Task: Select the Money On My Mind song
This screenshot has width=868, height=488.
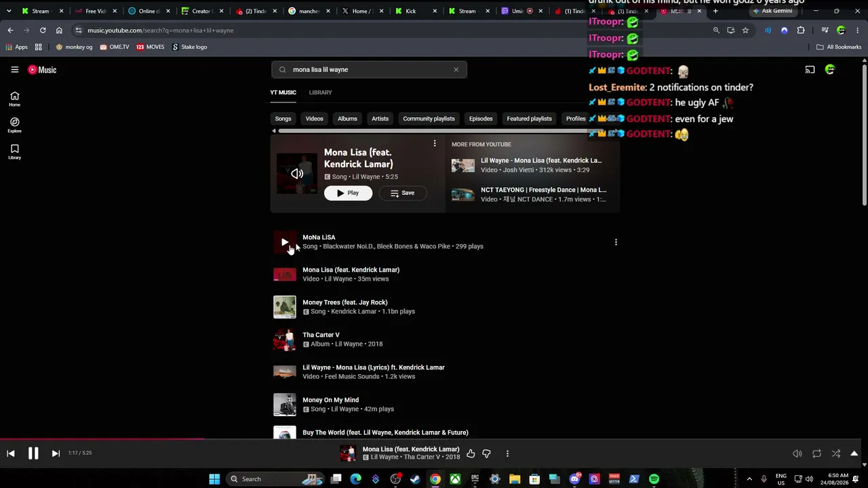Action: 446,405
